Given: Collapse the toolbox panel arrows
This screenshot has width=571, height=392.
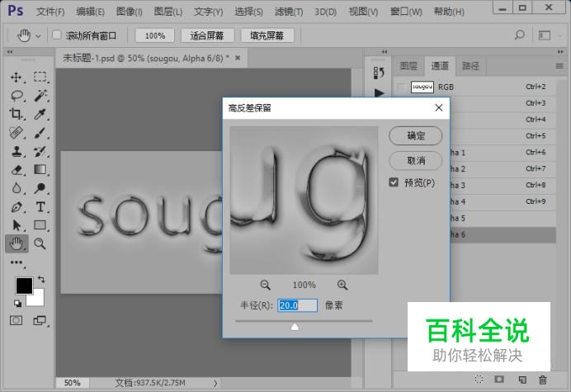Looking at the screenshot, I should coord(10,52).
